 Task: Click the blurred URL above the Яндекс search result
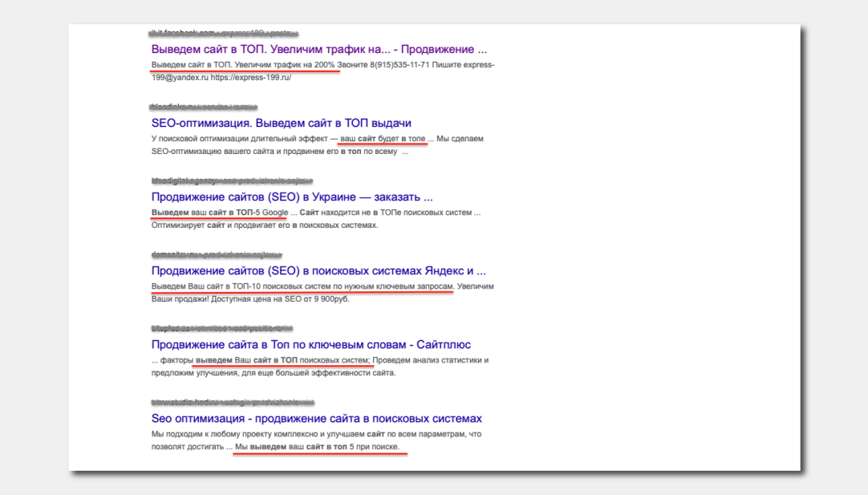[x=217, y=254]
